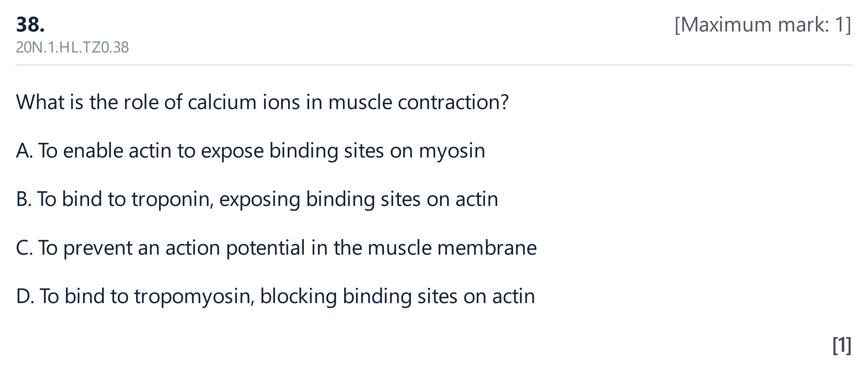Click the [1] mark indicator at bottom
The width and height of the screenshot is (868, 371).
842,345
